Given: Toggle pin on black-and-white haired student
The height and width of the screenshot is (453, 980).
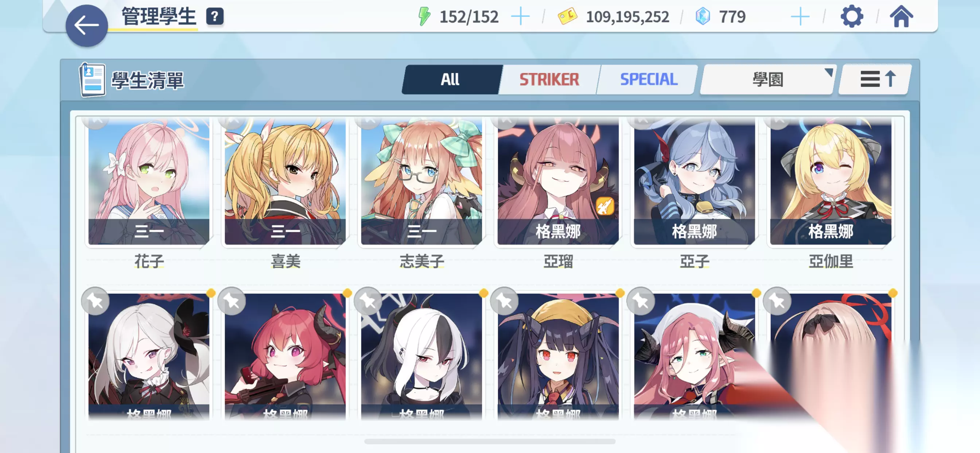Looking at the screenshot, I should pyautogui.click(x=368, y=301).
